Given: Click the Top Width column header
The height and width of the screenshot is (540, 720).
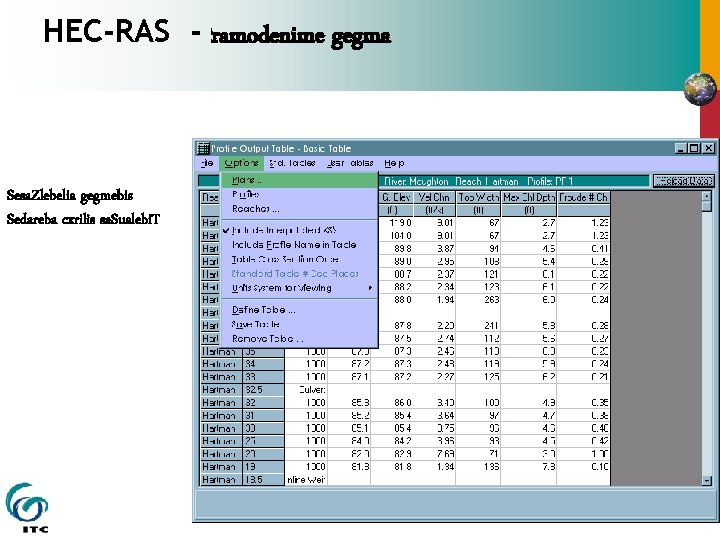Looking at the screenshot, I should [478, 197].
